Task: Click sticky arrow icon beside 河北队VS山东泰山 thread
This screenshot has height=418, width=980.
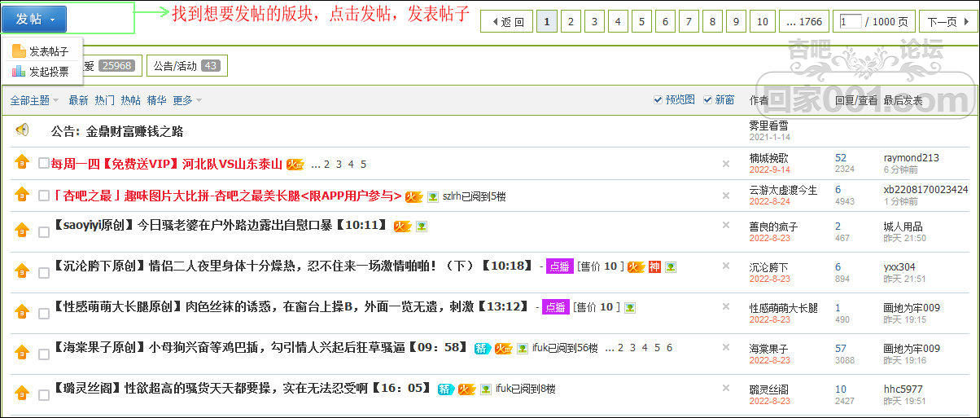Action: coord(22,162)
